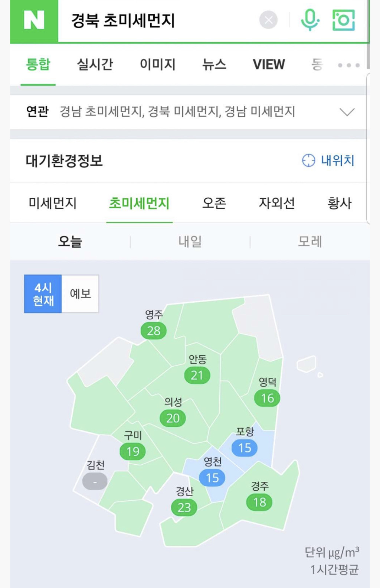This screenshot has width=380, height=588.
Task: Tap the 내위치 location target icon
Action: click(308, 160)
